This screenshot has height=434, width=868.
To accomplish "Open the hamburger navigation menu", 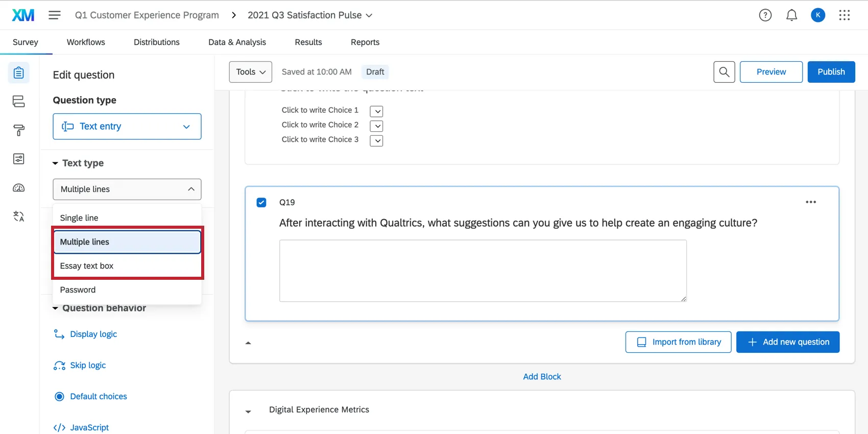I will click(x=55, y=15).
